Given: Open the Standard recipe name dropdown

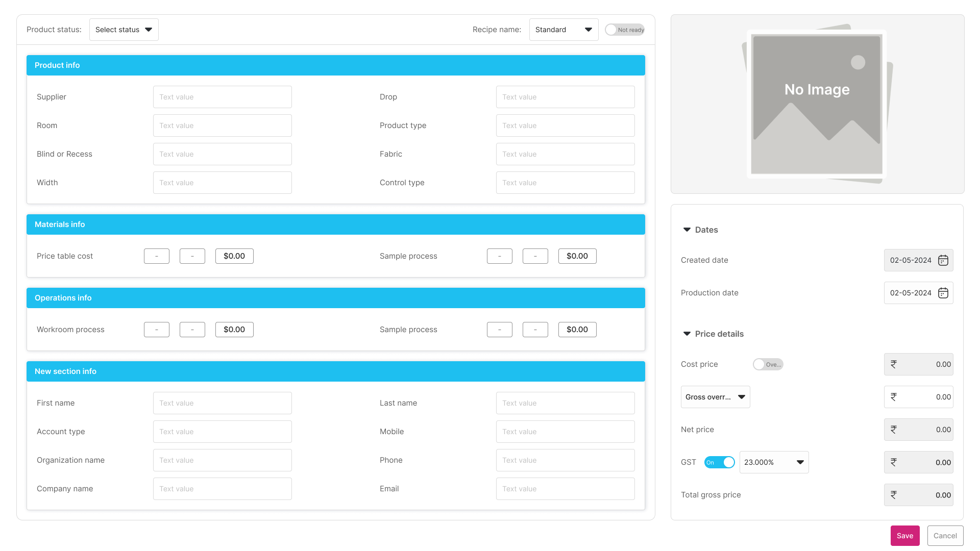Looking at the screenshot, I should (563, 30).
